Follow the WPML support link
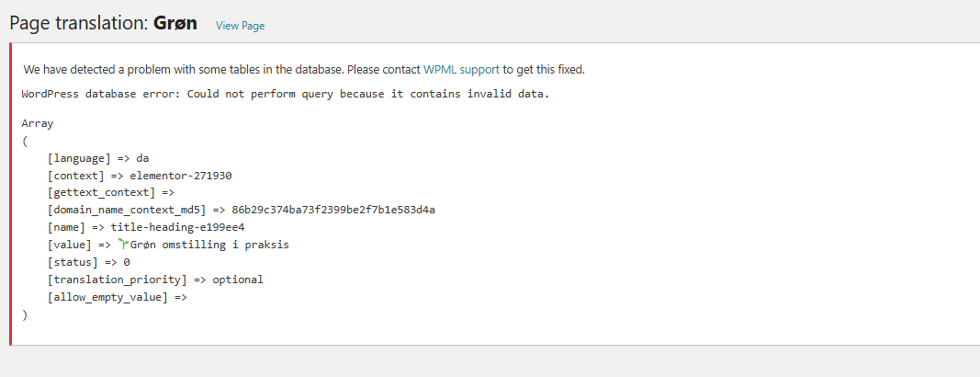This screenshot has height=377, width=980. click(461, 69)
